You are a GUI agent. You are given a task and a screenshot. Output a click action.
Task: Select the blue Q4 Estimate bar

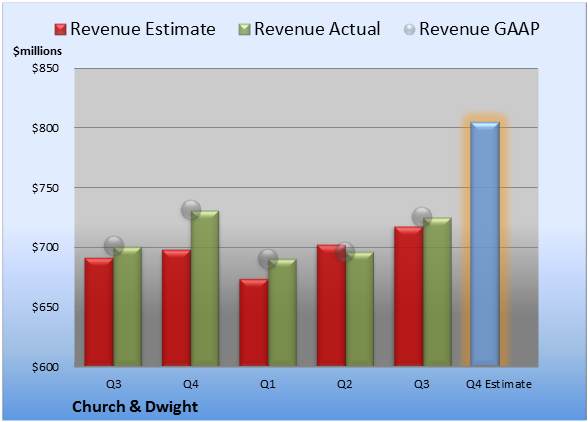click(x=485, y=244)
